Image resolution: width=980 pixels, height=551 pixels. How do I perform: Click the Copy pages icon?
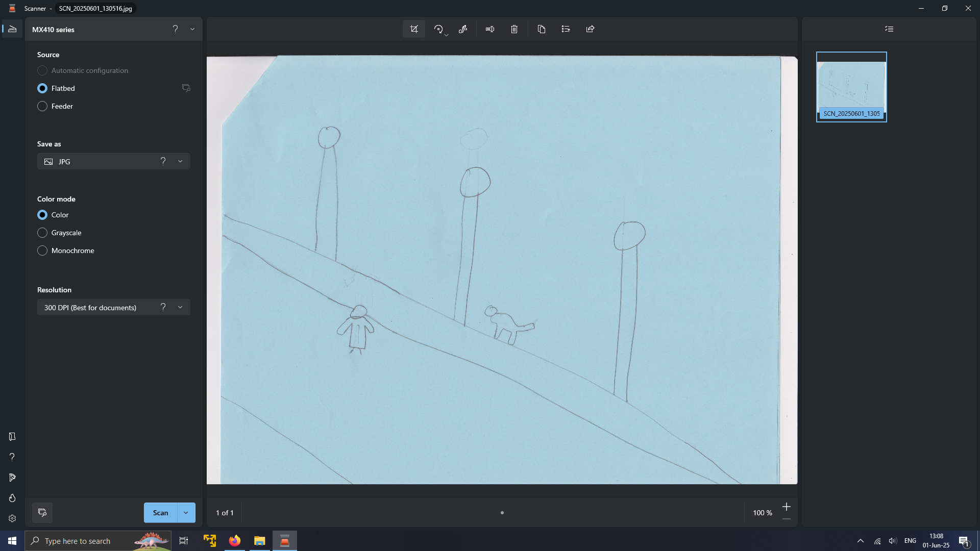coord(542,29)
